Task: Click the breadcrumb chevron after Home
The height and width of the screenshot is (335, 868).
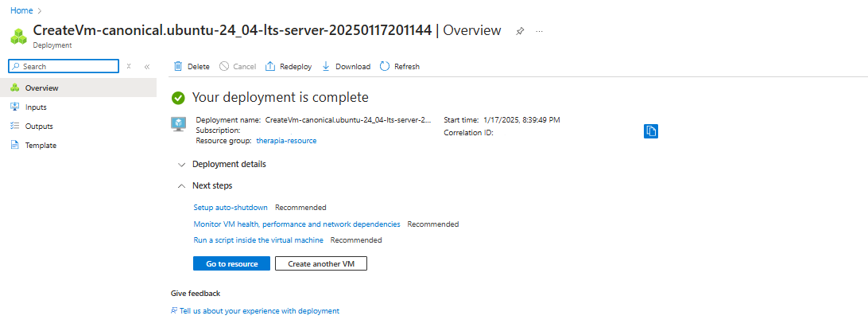Action: point(39,10)
